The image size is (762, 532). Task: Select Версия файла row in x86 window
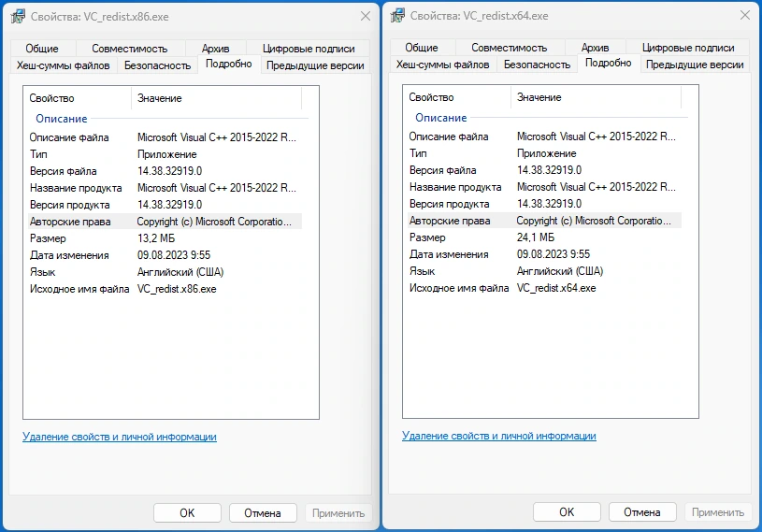click(165, 171)
